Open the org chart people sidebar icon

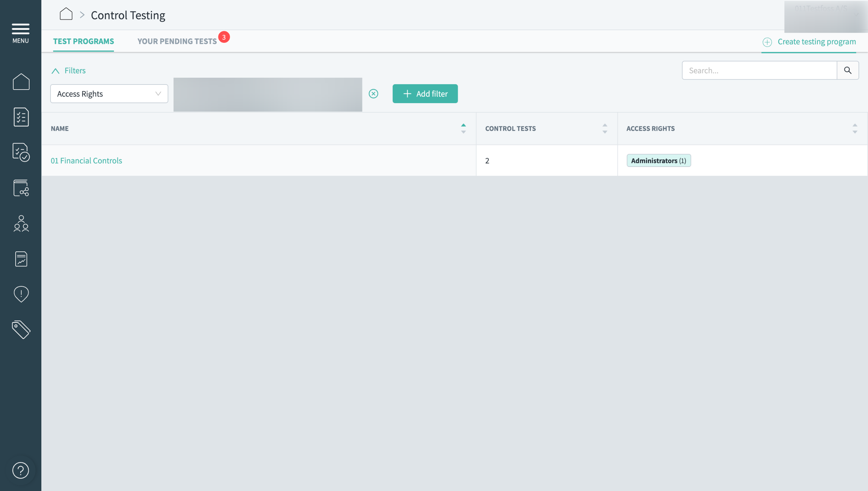[21, 224]
